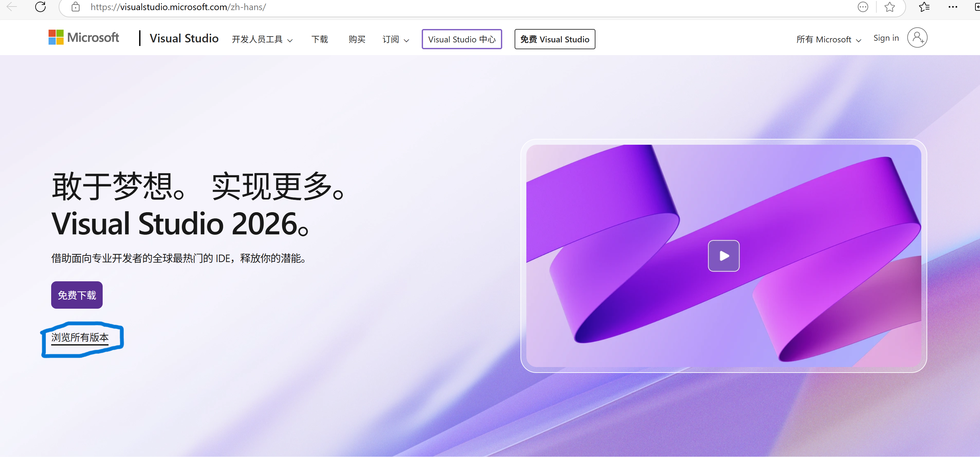Open browser settings three-dot menu

tap(953, 7)
